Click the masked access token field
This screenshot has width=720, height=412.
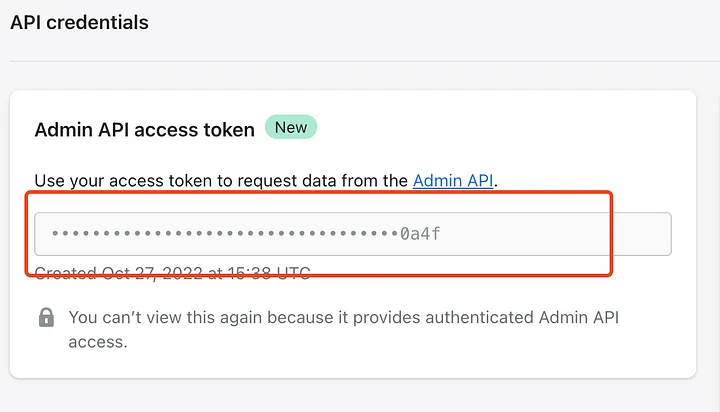(352, 234)
